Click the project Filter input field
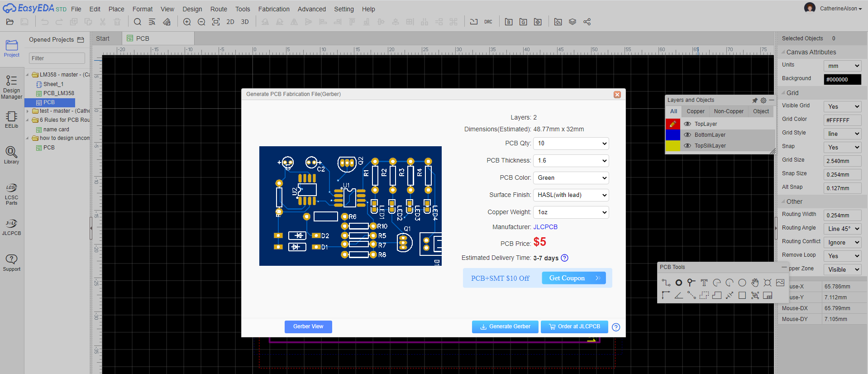The width and height of the screenshot is (868, 374). coord(57,58)
